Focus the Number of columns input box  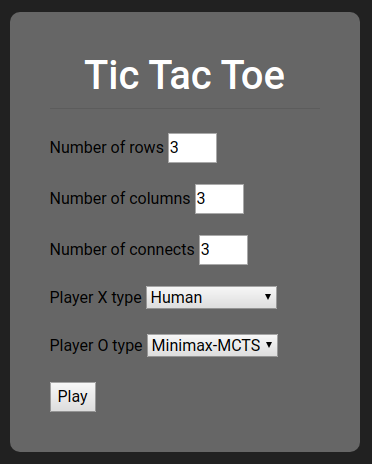tap(219, 199)
